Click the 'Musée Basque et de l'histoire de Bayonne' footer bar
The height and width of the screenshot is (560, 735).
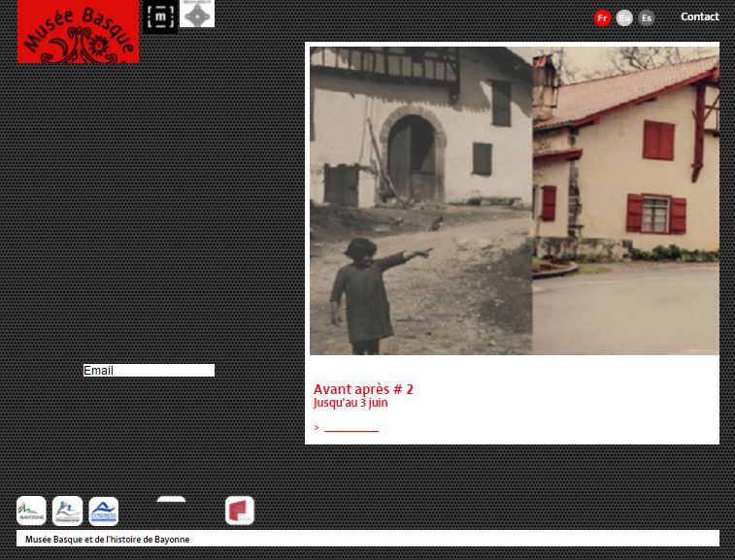[367, 539]
